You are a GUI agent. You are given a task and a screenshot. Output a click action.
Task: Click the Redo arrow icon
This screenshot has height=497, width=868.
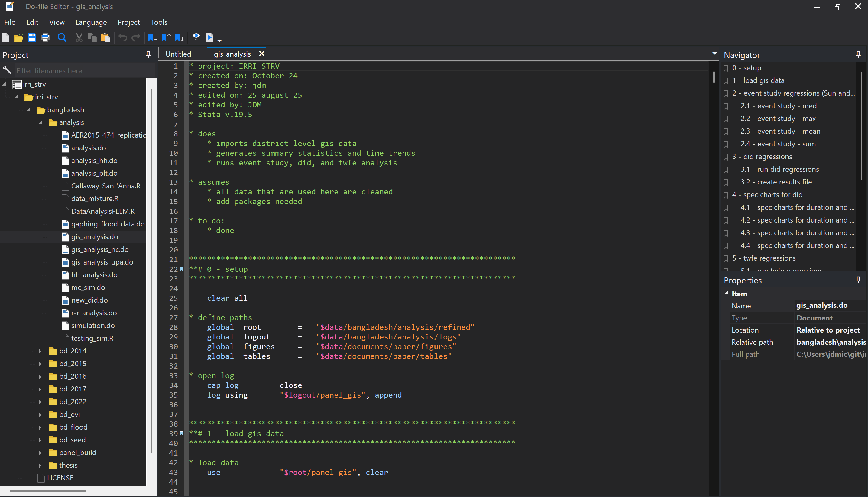coord(136,37)
